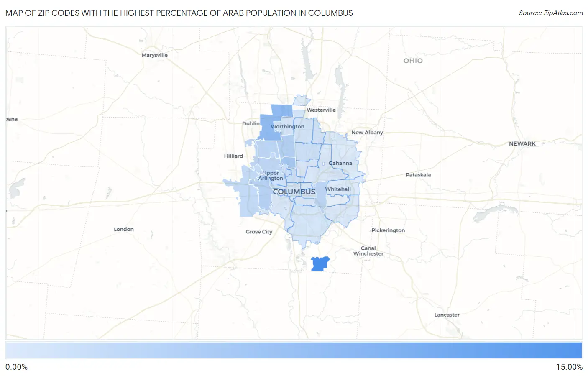
Task: Click the Upper Arlington label
Action: point(271,176)
